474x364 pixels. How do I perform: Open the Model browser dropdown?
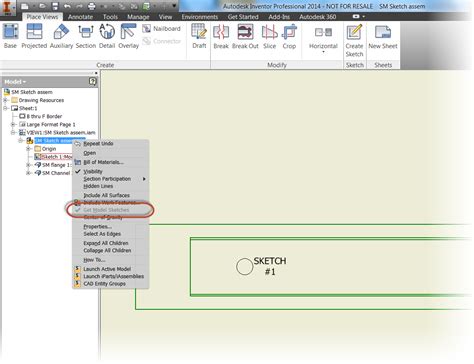click(x=15, y=82)
